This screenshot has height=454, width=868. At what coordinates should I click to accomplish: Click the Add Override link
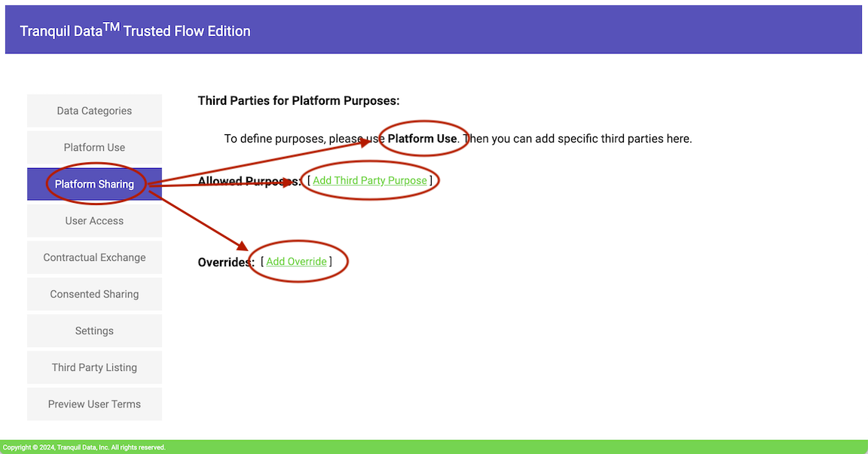(296, 261)
